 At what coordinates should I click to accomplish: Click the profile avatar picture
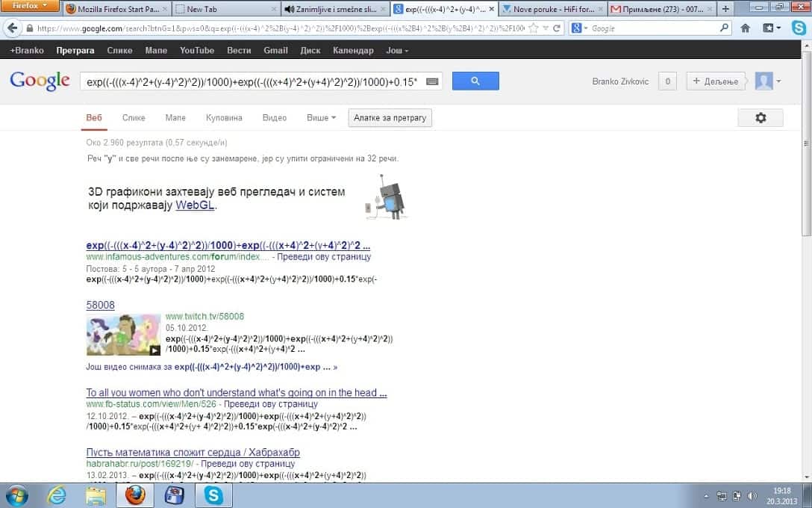pyautogui.click(x=763, y=81)
